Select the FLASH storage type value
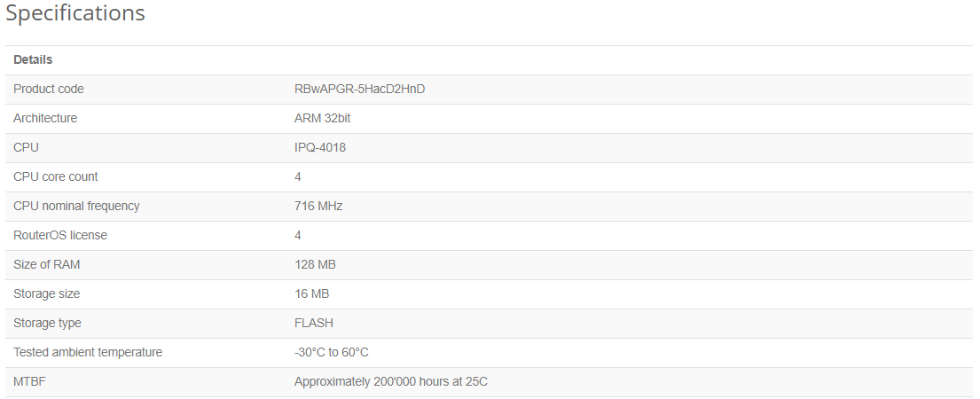The height and width of the screenshot is (399, 980). click(314, 323)
